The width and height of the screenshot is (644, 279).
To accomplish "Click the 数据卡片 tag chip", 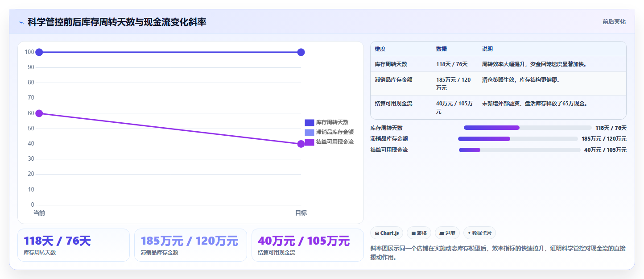I will [479, 233].
